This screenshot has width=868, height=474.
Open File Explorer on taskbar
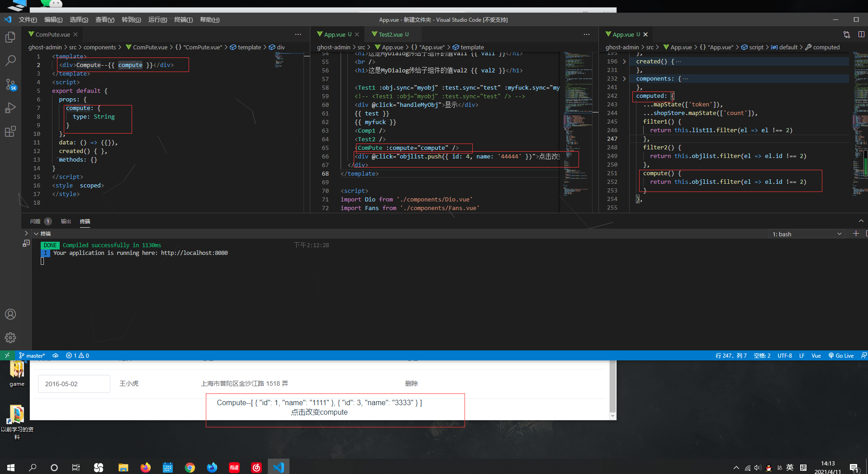pyautogui.click(x=123, y=467)
